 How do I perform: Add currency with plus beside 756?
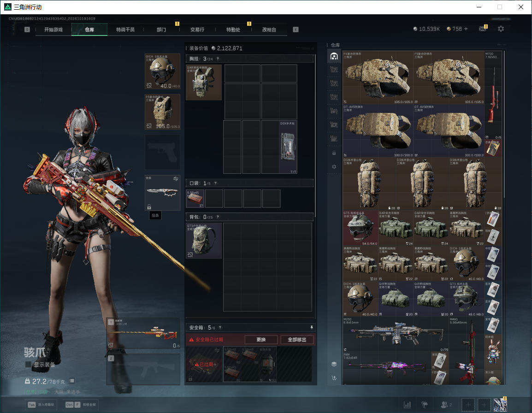tap(466, 29)
